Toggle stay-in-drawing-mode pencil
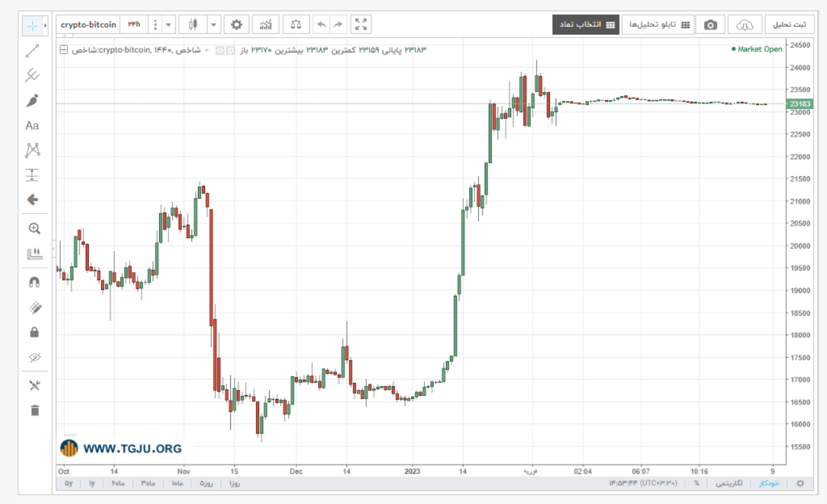This screenshot has width=827, height=504. point(34,307)
